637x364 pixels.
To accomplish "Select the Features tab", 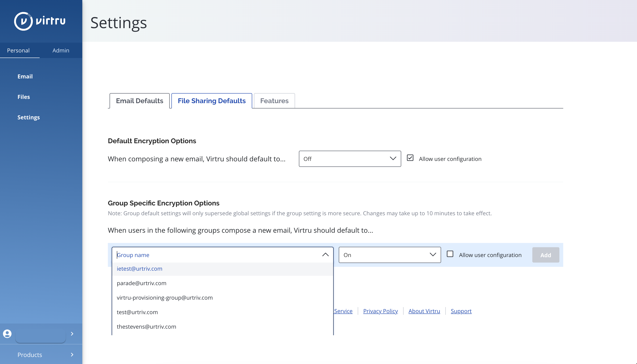I will pyautogui.click(x=274, y=101).
